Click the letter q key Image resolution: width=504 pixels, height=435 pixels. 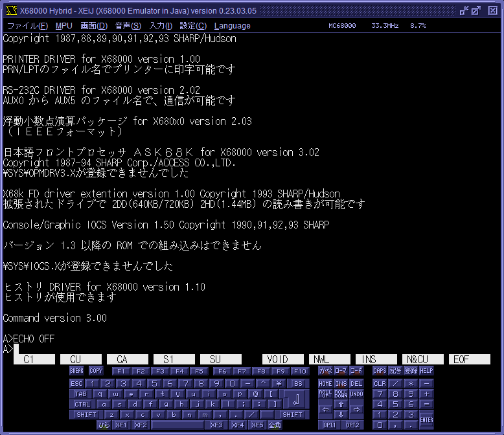tap(100, 394)
